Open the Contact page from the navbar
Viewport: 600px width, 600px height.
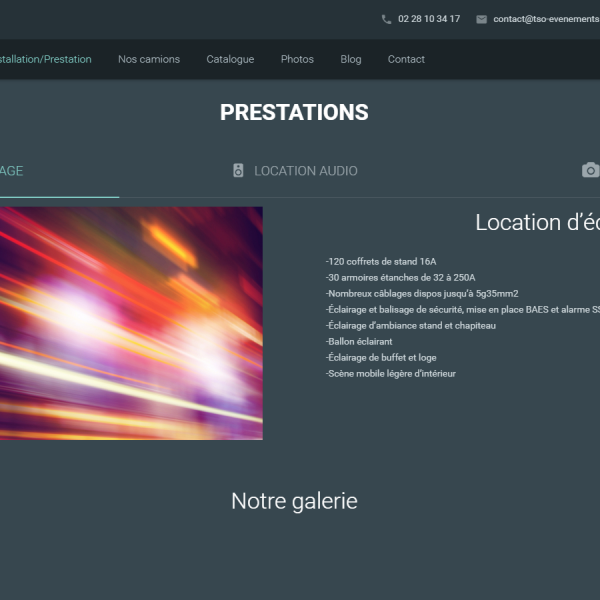406,59
